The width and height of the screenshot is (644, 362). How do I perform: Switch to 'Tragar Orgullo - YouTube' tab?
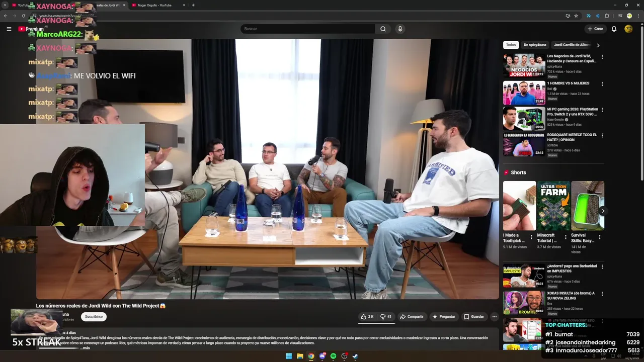point(157,5)
